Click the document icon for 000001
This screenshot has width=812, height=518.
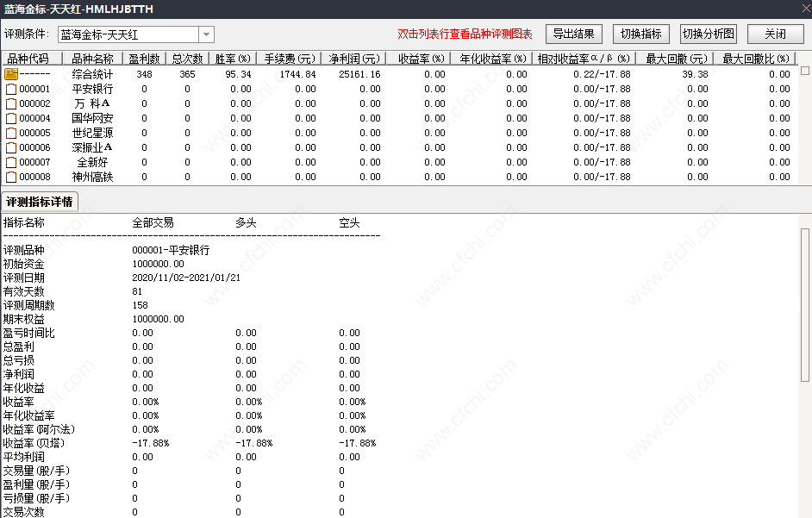[x=11, y=89]
